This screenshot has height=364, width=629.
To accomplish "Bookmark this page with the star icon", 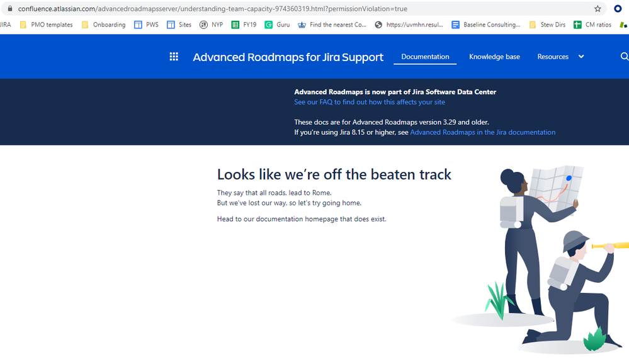I will 598,8.
